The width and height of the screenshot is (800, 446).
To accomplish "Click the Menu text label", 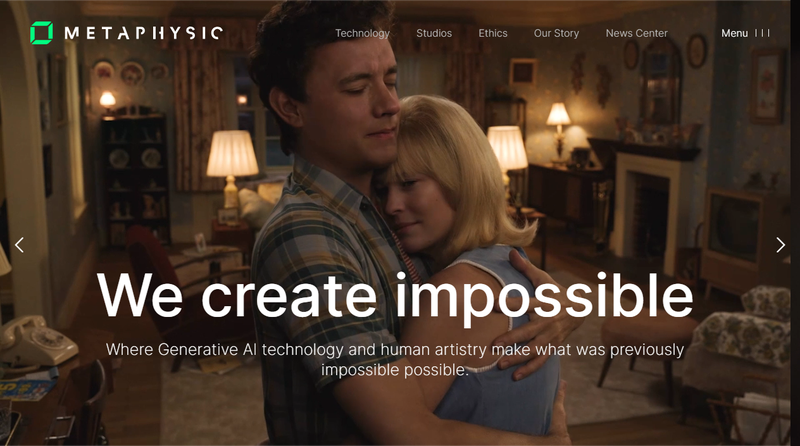I will point(734,33).
